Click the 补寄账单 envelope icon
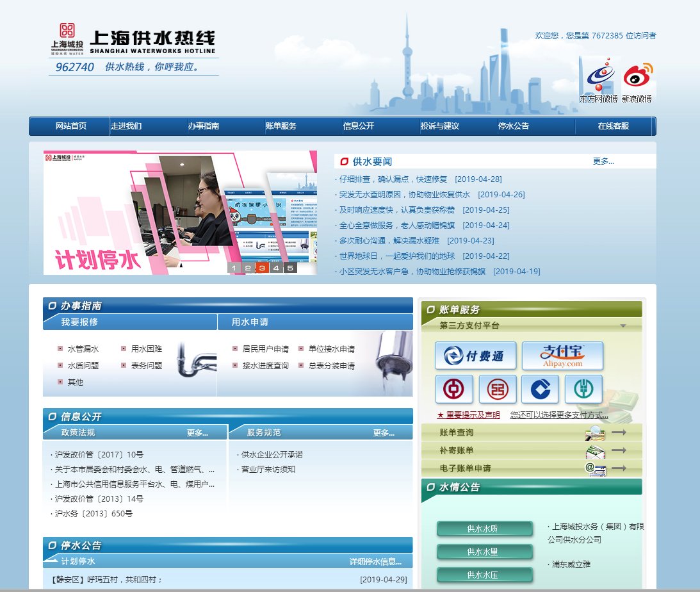 pyautogui.click(x=596, y=450)
